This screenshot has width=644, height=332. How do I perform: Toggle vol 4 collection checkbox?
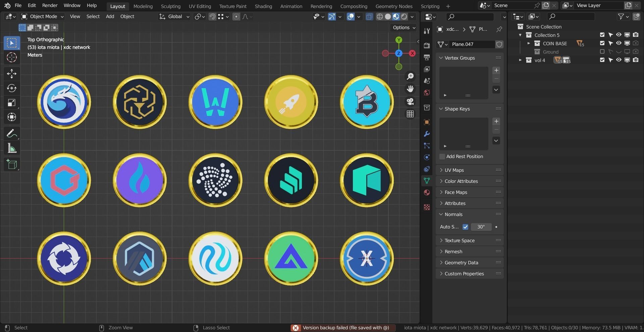[x=602, y=60]
